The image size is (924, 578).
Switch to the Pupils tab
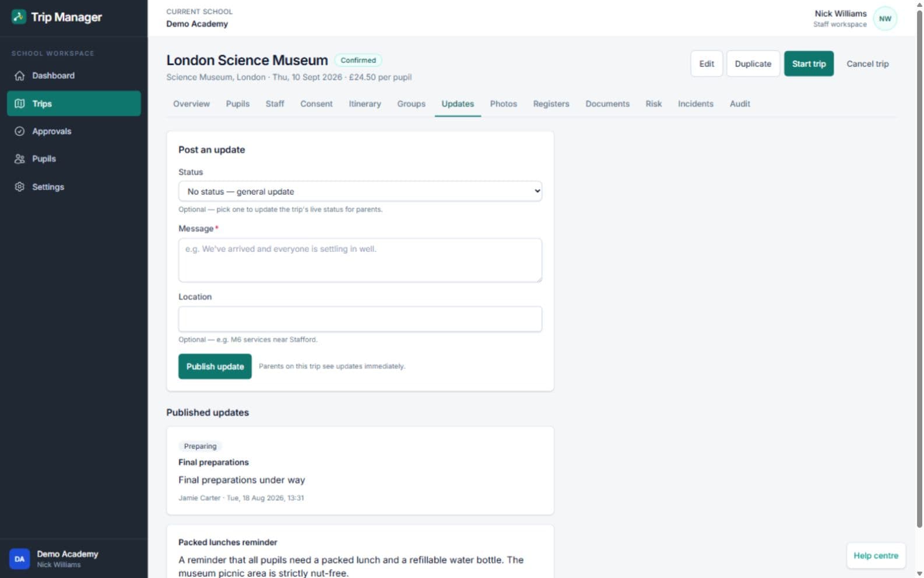click(x=237, y=104)
